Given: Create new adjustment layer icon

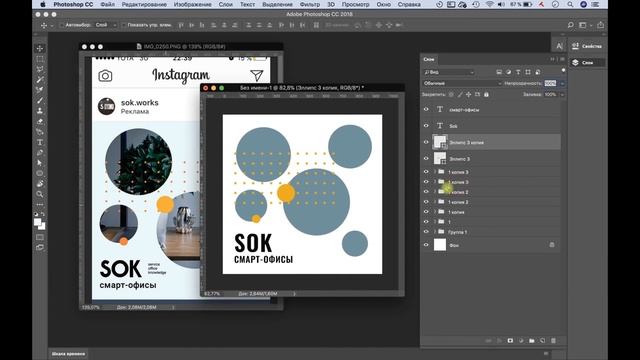Looking at the screenshot, I should pyautogui.click(x=521, y=340).
